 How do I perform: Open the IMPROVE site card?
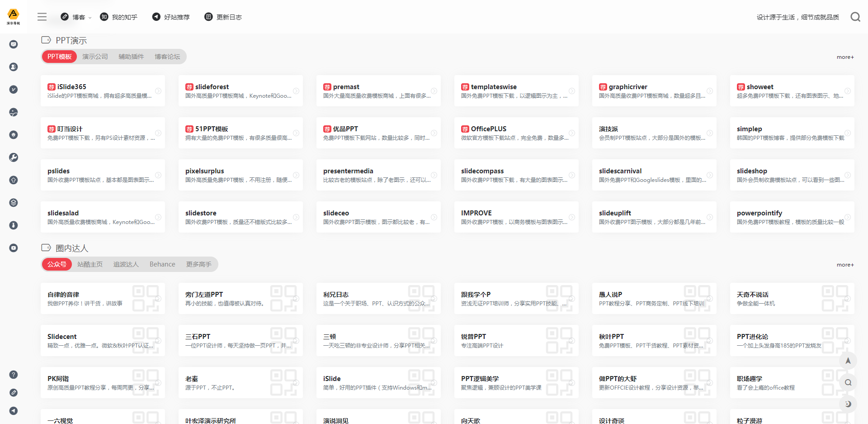516,217
